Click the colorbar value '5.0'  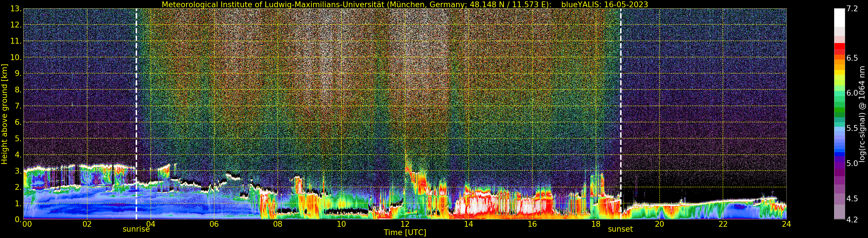coord(852,163)
